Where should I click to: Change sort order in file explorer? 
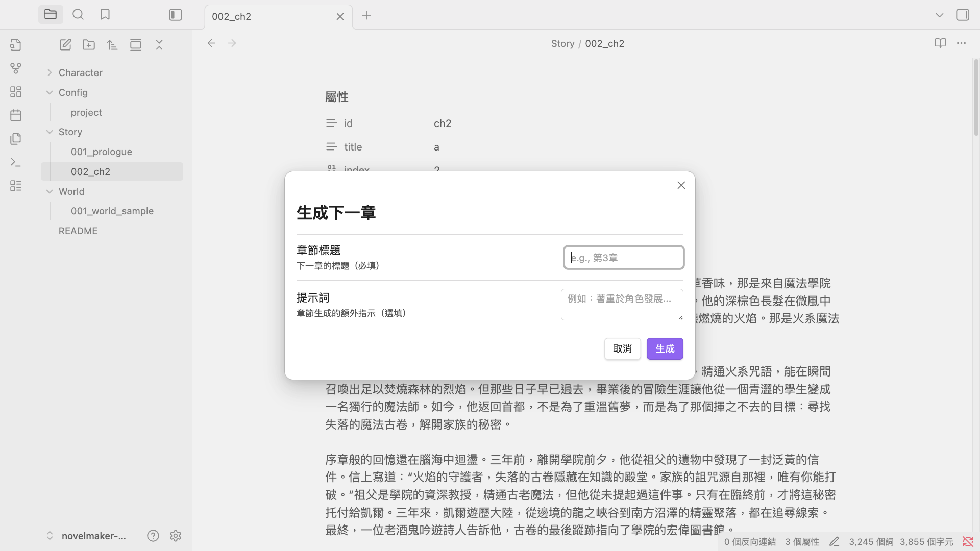(112, 45)
